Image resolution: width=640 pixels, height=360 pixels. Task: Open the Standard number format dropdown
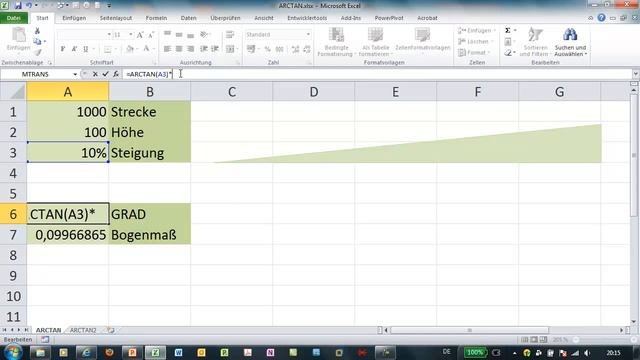(308, 35)
